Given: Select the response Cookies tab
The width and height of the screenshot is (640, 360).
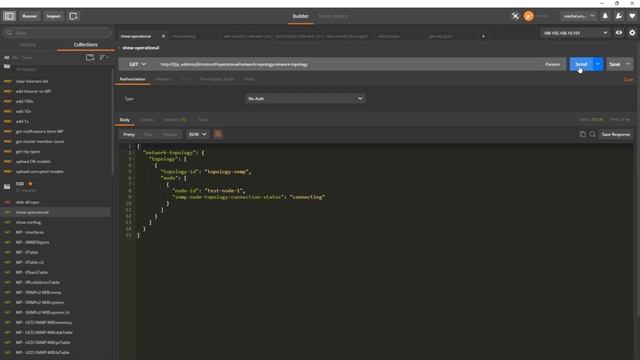Looking at the screenshot, I should click(x=147, y=120).
